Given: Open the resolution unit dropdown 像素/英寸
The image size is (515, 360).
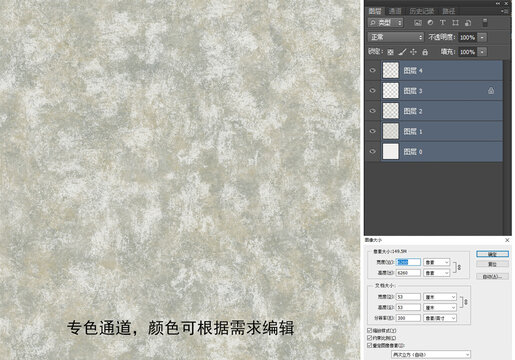Looking at the screenshot, I should coord(440,318).
